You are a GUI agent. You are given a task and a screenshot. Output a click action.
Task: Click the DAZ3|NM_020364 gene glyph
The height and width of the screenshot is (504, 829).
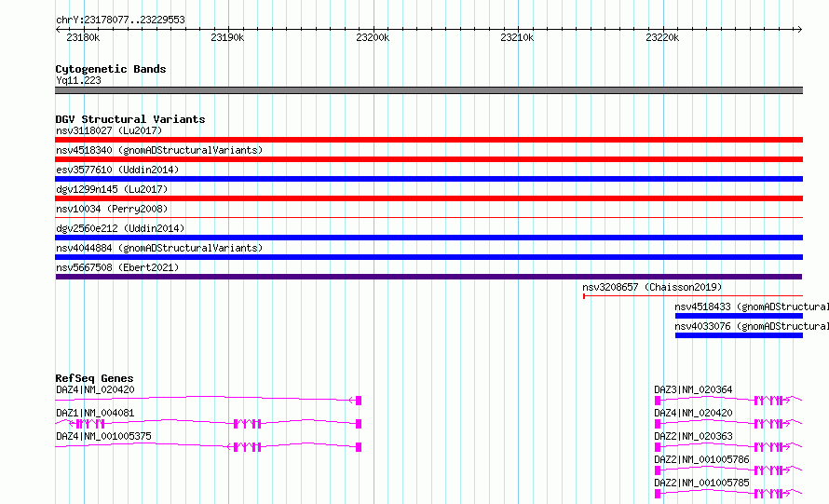[x=728, y=401]
